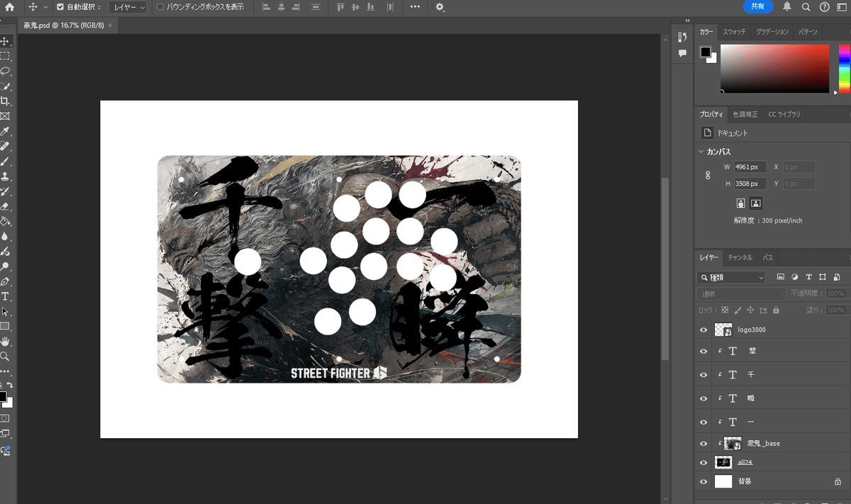Switch to the スウォッチ tab
The image size is (851, 504).
[734, 32]
